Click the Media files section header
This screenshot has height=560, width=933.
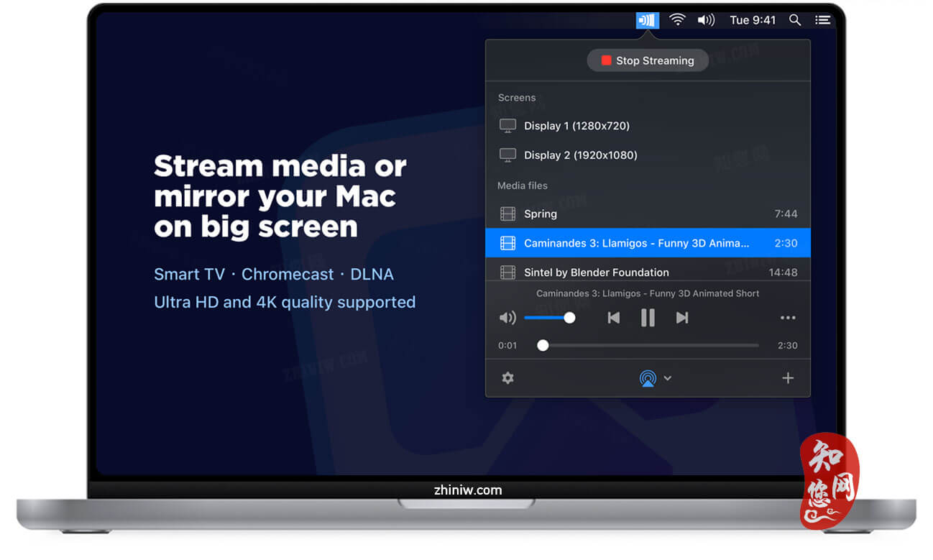tap(523, 185)
